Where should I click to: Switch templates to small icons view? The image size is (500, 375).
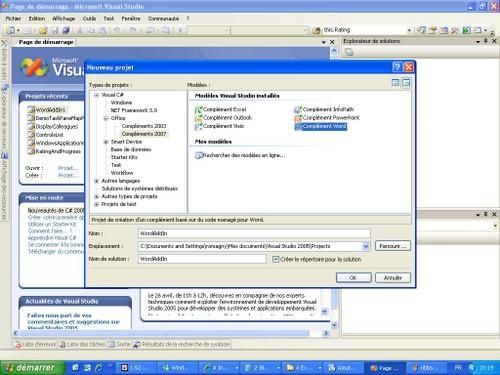click(406, 83)
